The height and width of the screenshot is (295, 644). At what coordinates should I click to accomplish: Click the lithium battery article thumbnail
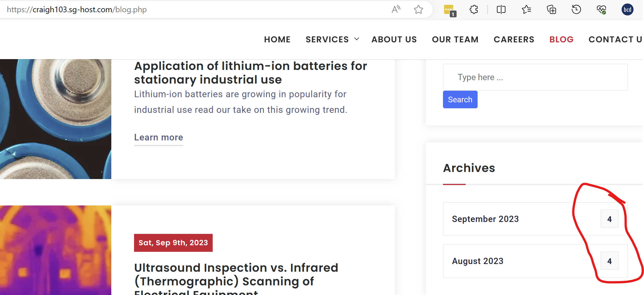pos(55,119)
